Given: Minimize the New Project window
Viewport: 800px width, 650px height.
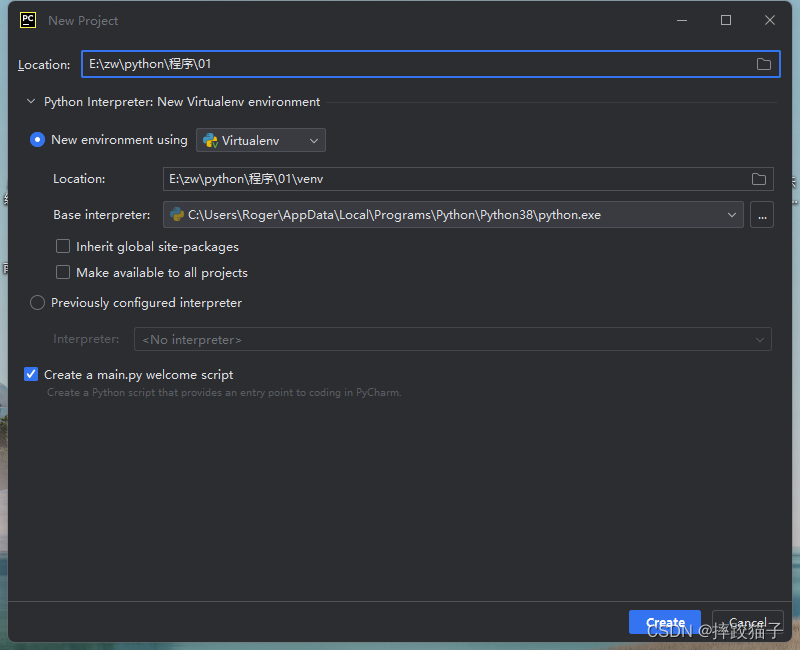Looking at the screenshot, I should pos(682,20).
